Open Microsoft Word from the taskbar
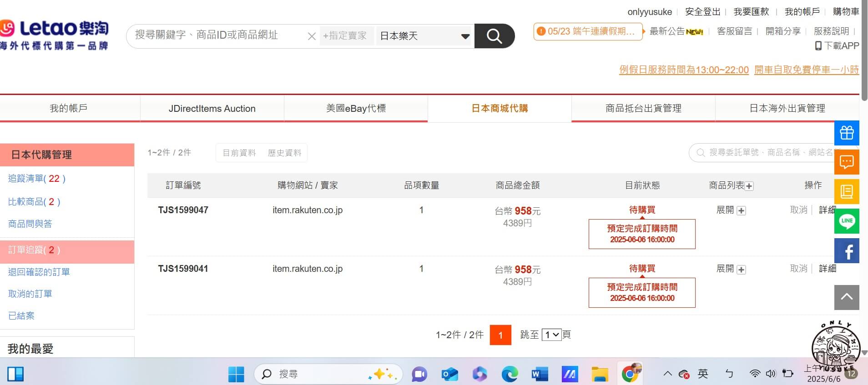This screenshot has width=868, height=385. point(540,374)
